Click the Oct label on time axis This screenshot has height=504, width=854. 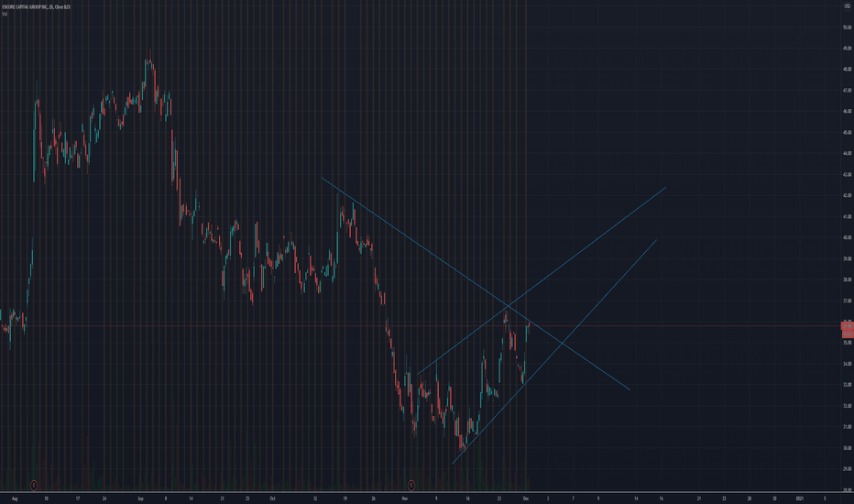coord(272,499)
